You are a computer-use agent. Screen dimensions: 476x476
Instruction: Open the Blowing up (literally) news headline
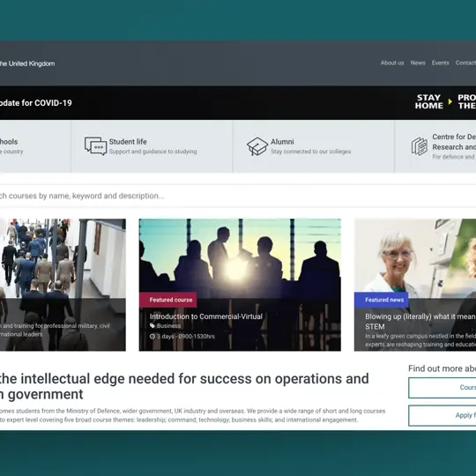point(420,322)
